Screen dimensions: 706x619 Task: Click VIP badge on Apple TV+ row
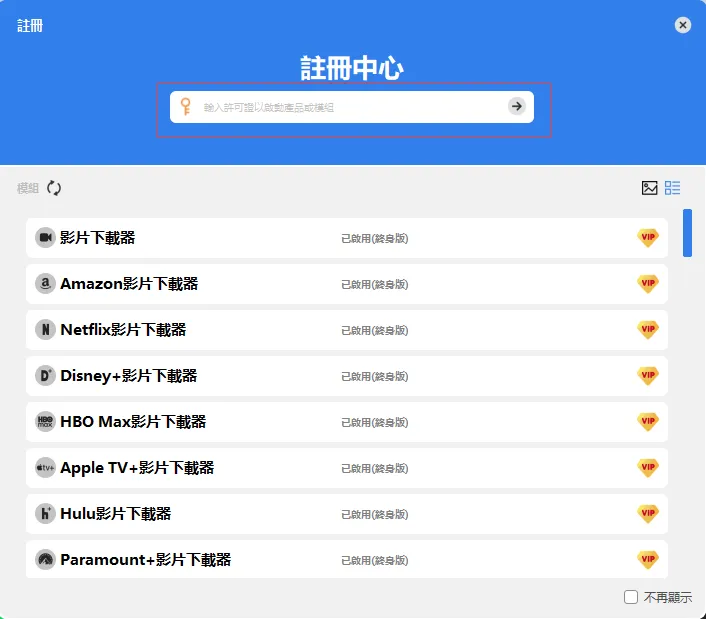(648, 468)
